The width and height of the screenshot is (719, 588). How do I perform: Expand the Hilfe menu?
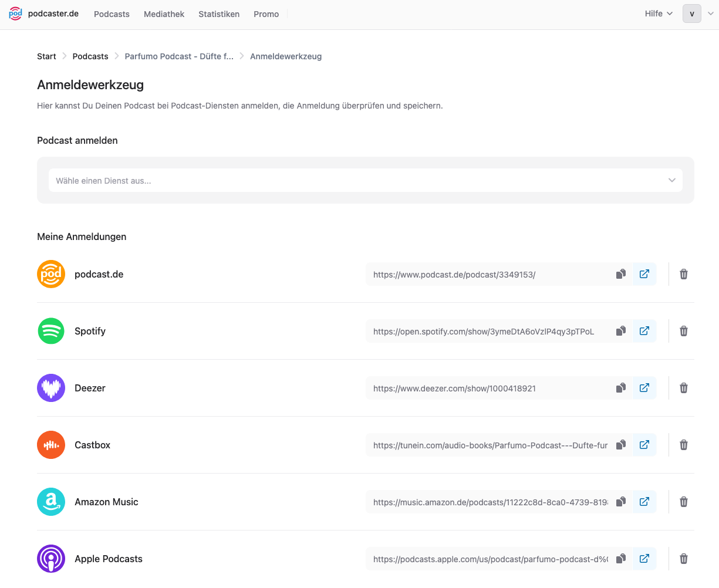[659, 13]
